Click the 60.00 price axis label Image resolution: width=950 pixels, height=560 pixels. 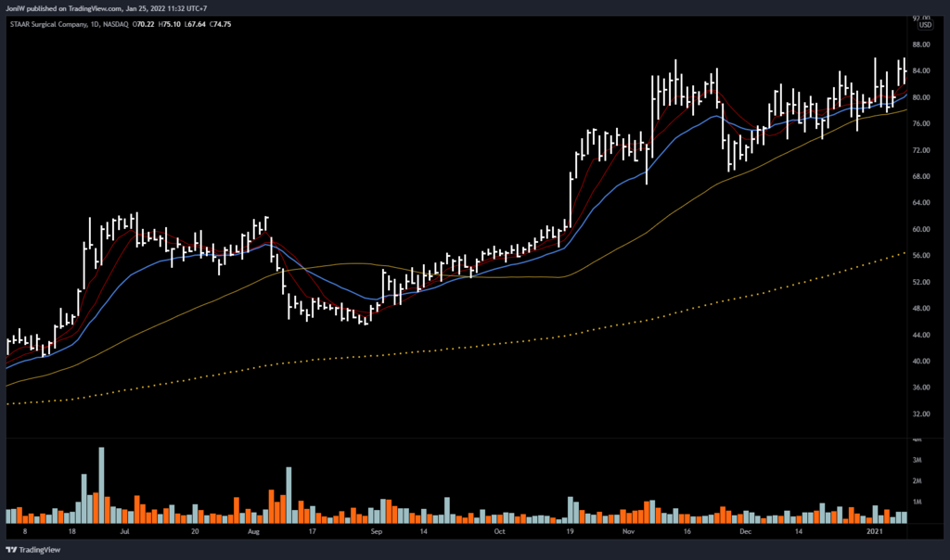coord(921,229)
